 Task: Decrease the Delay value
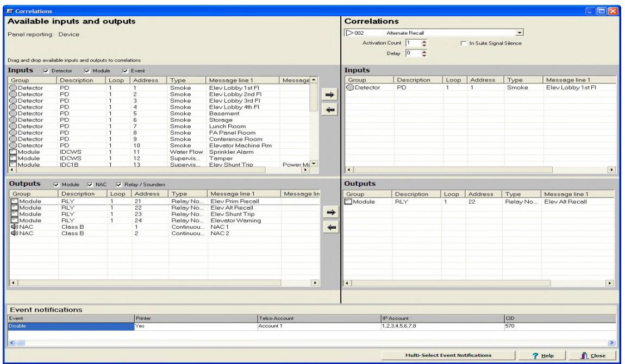(424, 55)
